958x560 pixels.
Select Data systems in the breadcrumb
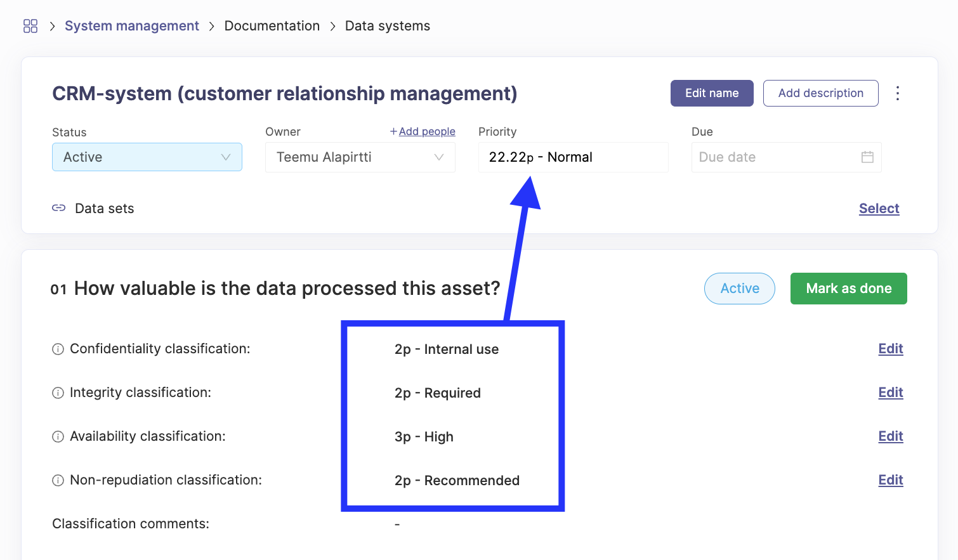click(x=387, y=25)
